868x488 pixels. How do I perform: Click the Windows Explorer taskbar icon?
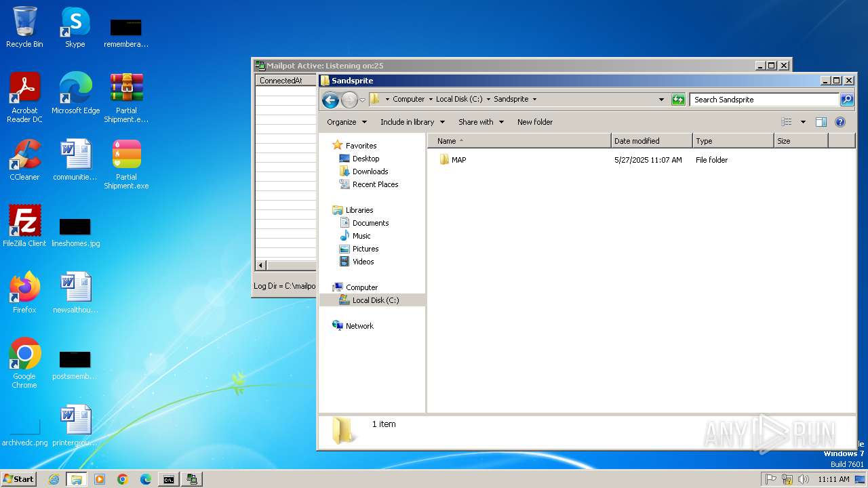coord(77,479)
